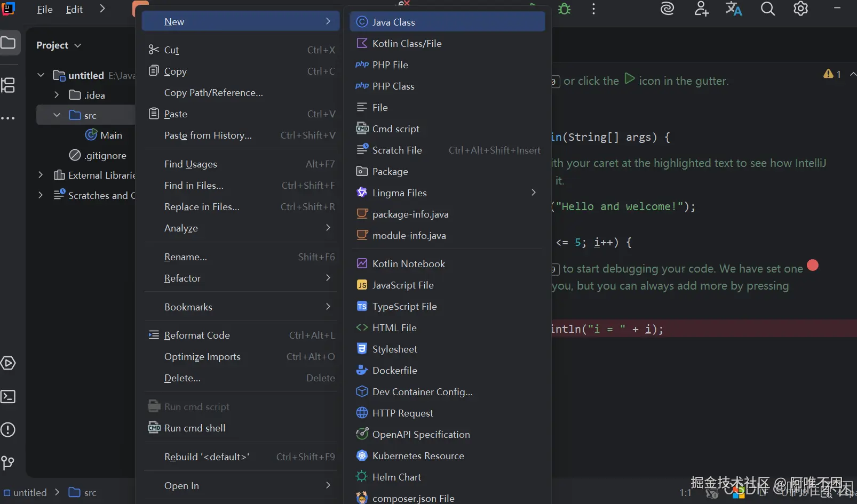This screenshot has width=857, height=504.
Task: Choose Copy from the context menu
Action: pos(241,71)
